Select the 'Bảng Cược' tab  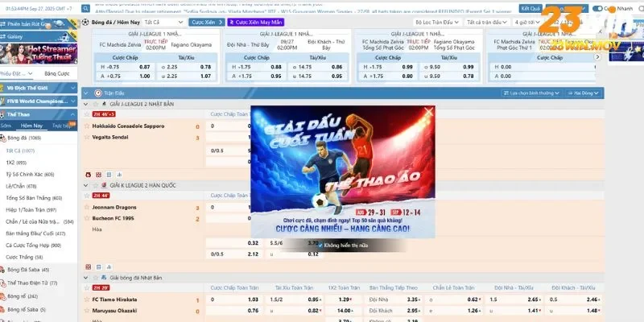tap(56, 73)
